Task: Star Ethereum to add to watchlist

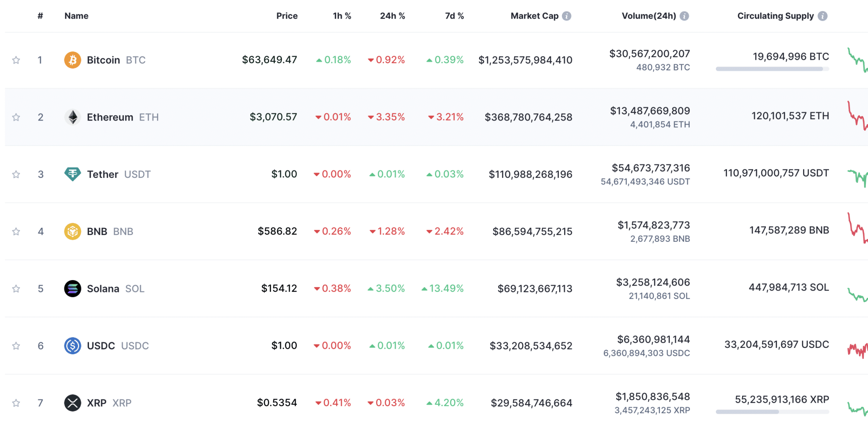Action: click(x=16, y=117)
